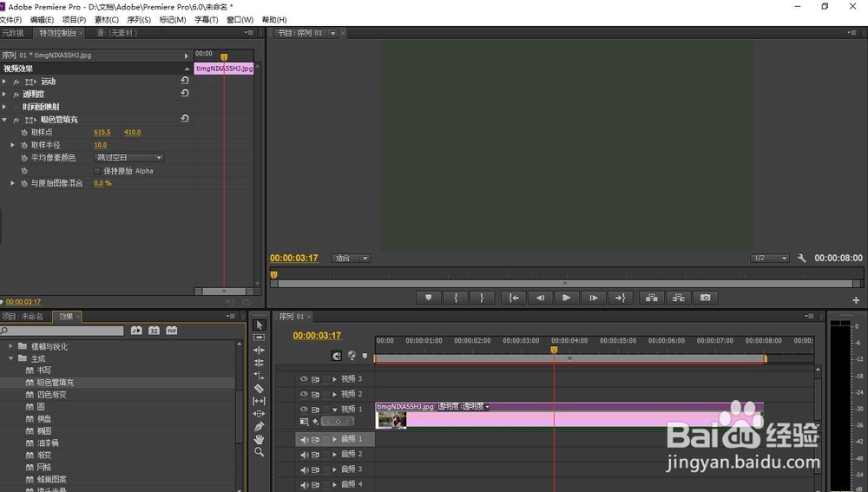Select the Selection arrow tool
The height and width of the screenshot is (492, 868).
(x=259, y=325)
